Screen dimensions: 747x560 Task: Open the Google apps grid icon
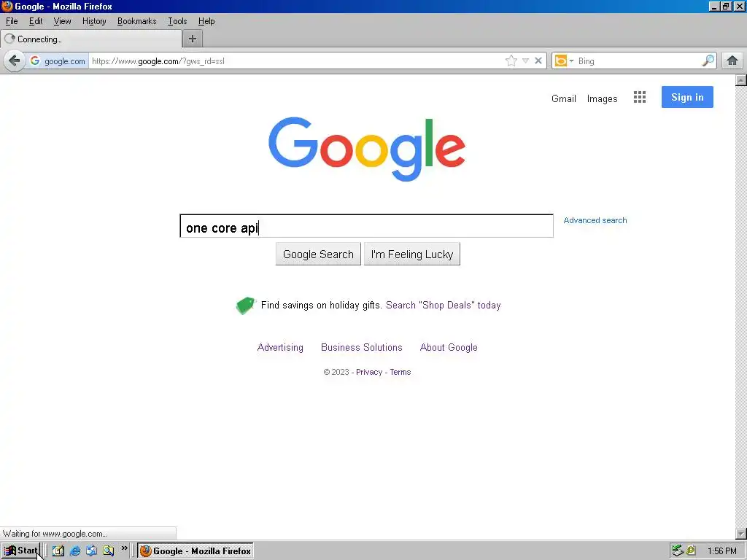(640, 97)
